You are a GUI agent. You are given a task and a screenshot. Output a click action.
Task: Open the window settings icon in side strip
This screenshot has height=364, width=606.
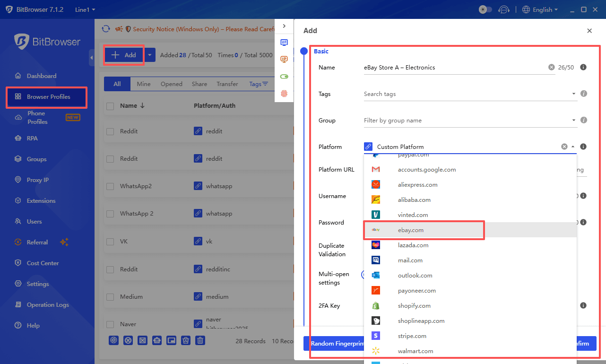[284, 43]
